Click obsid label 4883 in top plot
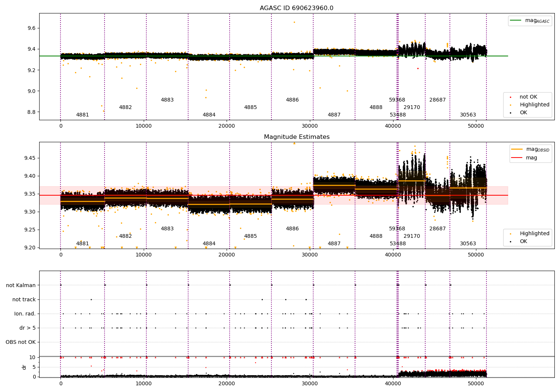 (167, 100)
